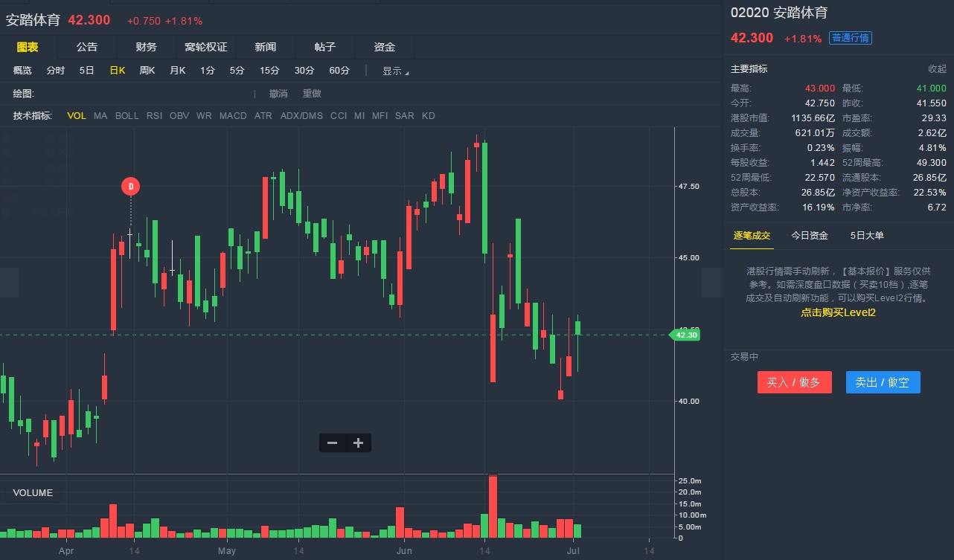Switch to the 公告 tab
The width and height of the screenshot is (954, 560).
coord(87,47)
